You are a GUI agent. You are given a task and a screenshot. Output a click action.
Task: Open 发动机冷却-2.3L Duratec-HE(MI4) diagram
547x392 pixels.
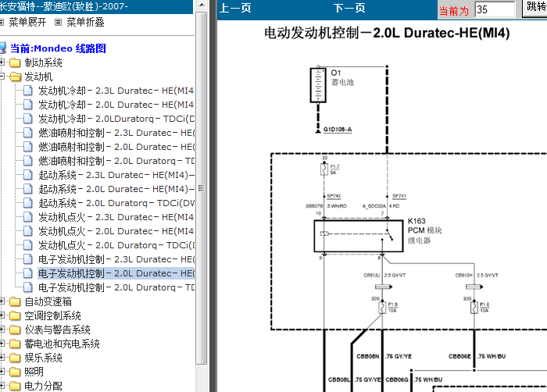[x=116, y=91]
